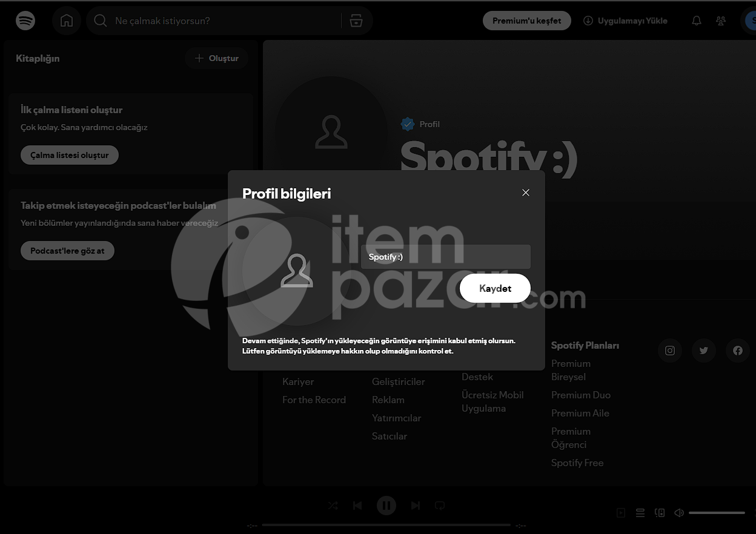
Task: Open Premium Öğrenci plan link
Action: [x=571, y=438]
